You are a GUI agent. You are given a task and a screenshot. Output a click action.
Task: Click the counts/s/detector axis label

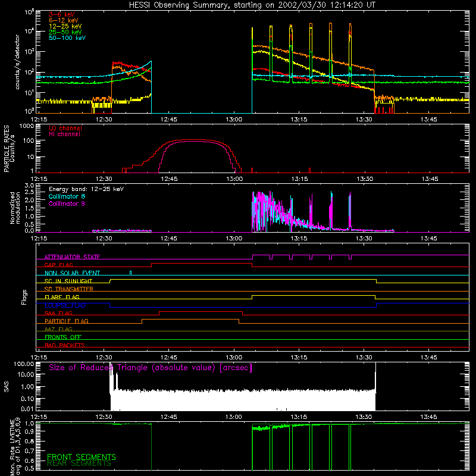[x=17, y=62]
